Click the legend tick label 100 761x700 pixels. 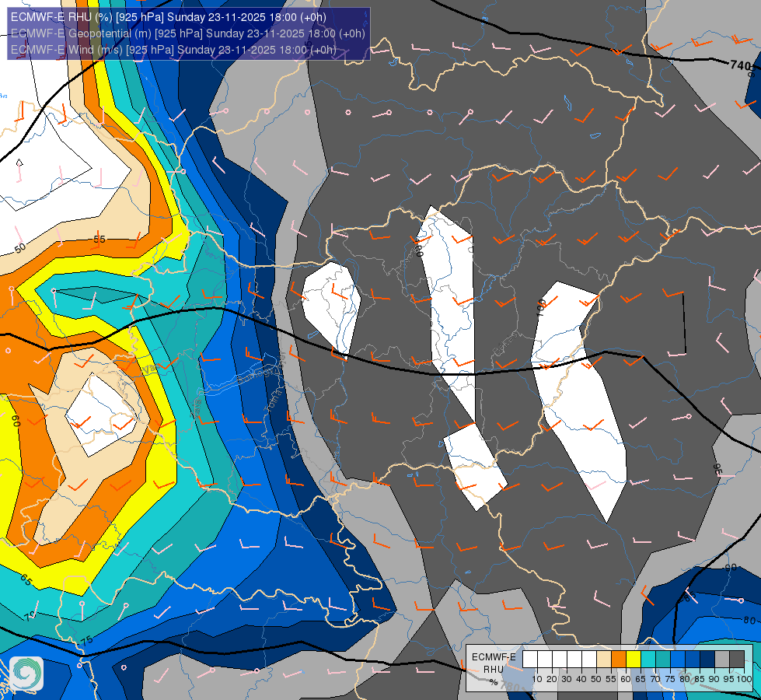744,679
